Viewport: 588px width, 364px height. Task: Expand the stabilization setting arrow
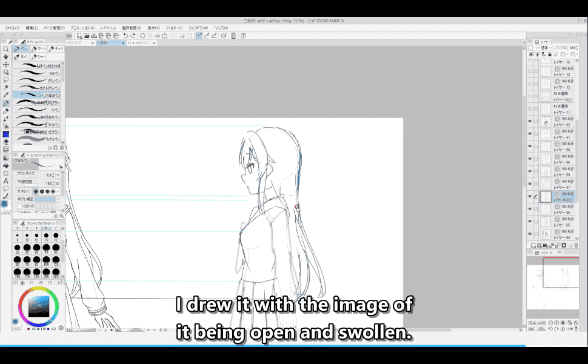(58, 199)
